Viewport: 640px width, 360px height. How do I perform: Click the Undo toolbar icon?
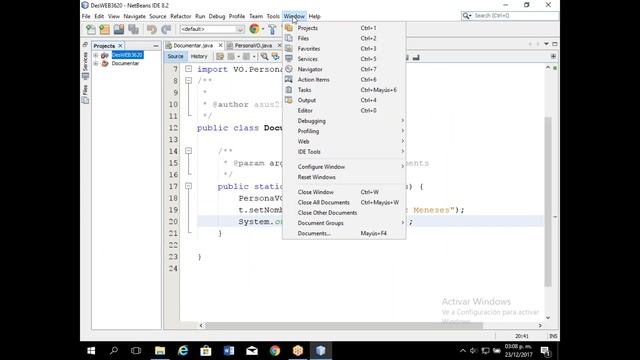152,29
